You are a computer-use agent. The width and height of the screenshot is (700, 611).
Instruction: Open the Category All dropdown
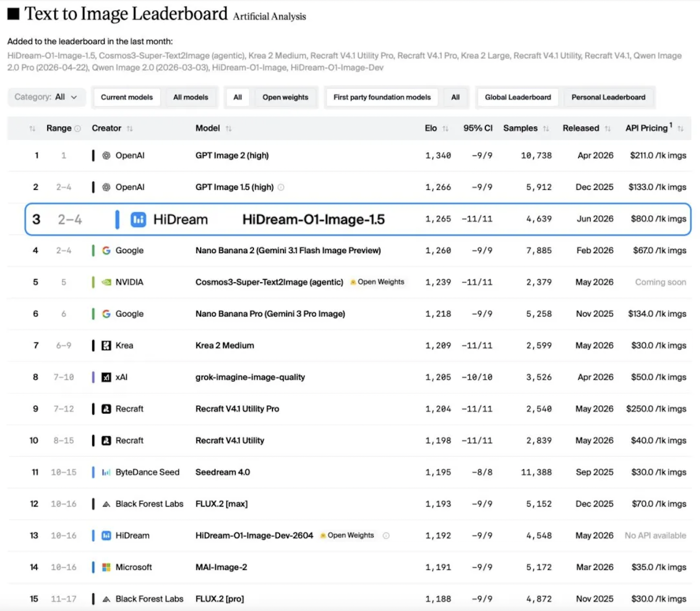46,97
